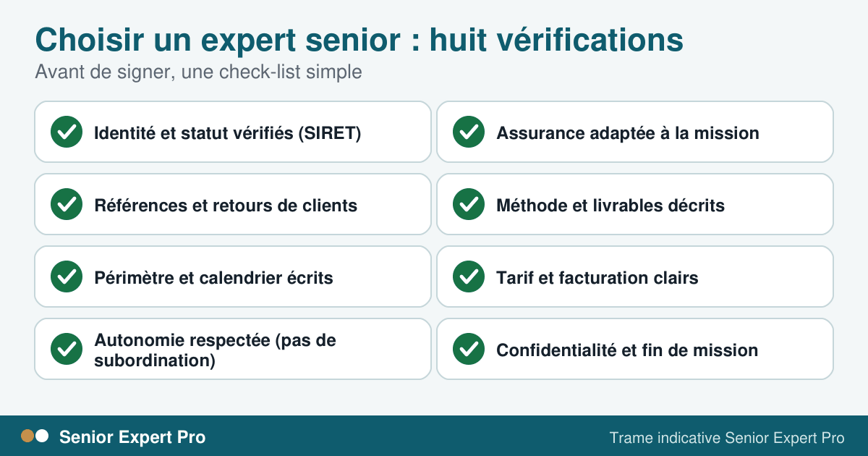Click the check icon for Autonomie respectée

click(67, 349)
